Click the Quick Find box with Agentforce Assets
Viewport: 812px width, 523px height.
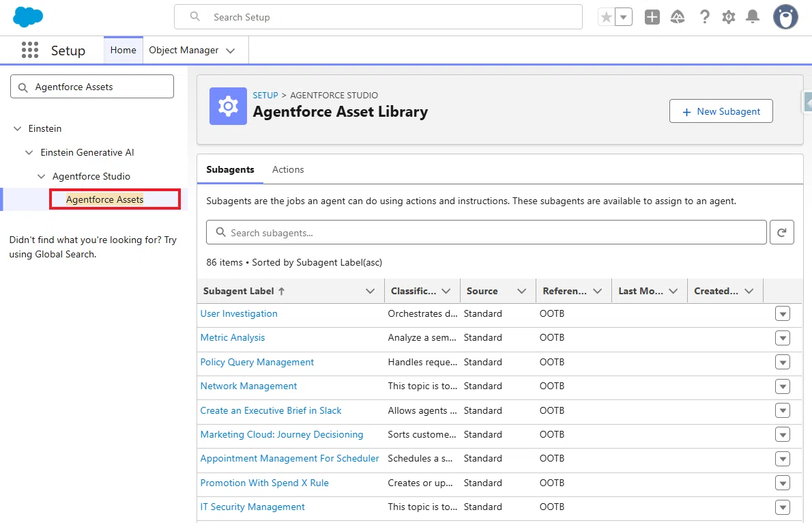pos(92,87)
